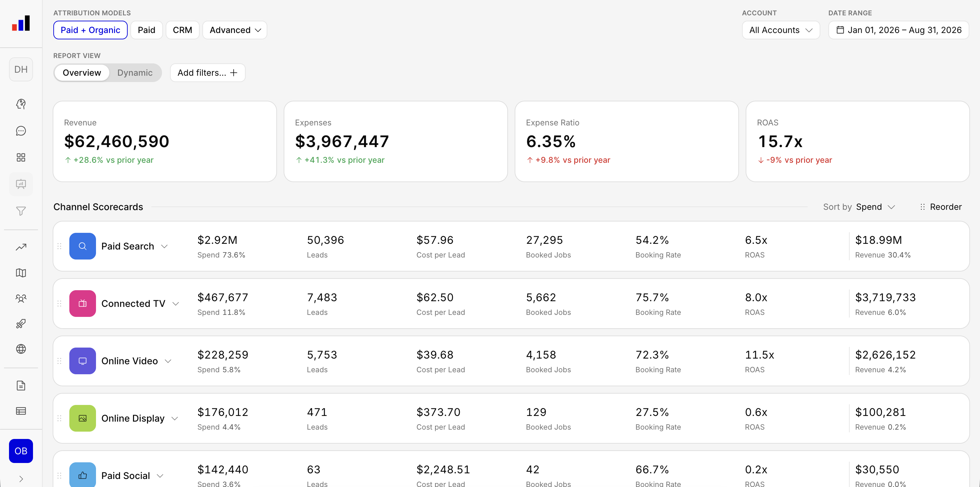Click the Connected TV channel icon

click(83, 304)
